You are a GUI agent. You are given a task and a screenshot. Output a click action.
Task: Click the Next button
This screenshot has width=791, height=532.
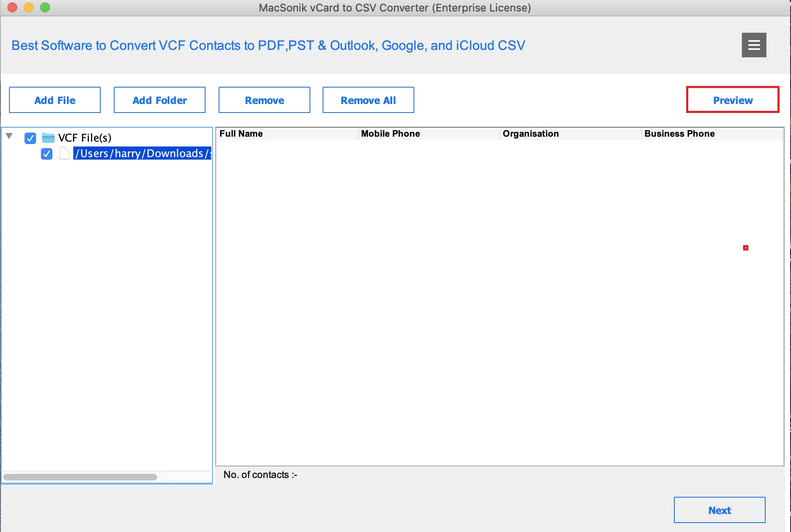click(x=720, y=510)
